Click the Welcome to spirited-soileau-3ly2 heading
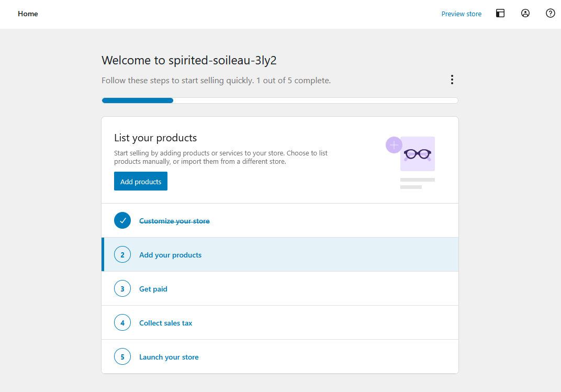Image resolution: width=561 pixels, height=392 pixels. pos(189,60)
